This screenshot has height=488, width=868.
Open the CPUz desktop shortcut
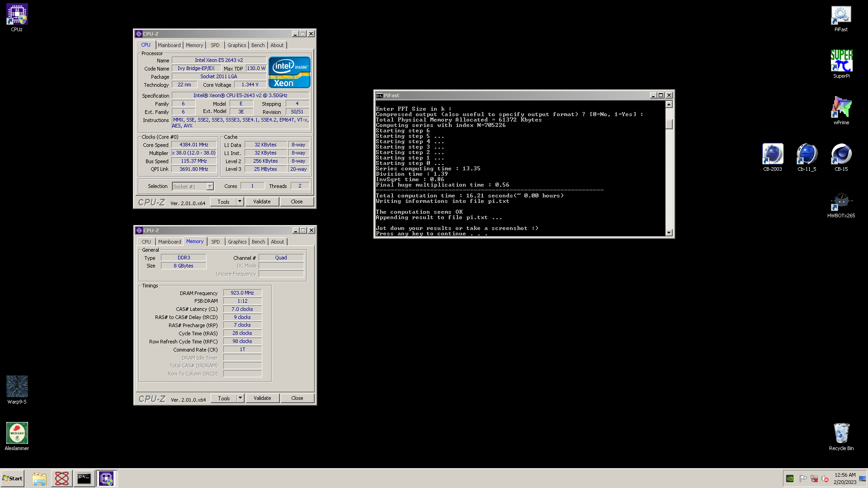17,18
